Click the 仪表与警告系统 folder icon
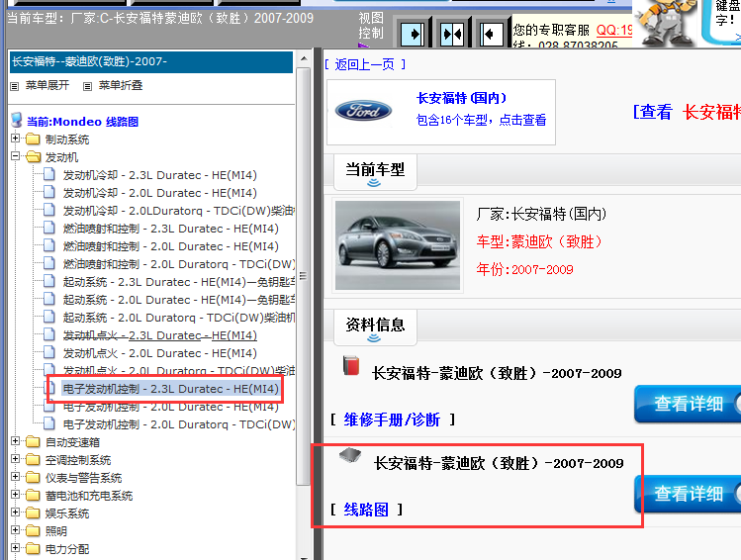Image resolution: width=741 pixels, height=560 pixels. (x=33, y=477)
